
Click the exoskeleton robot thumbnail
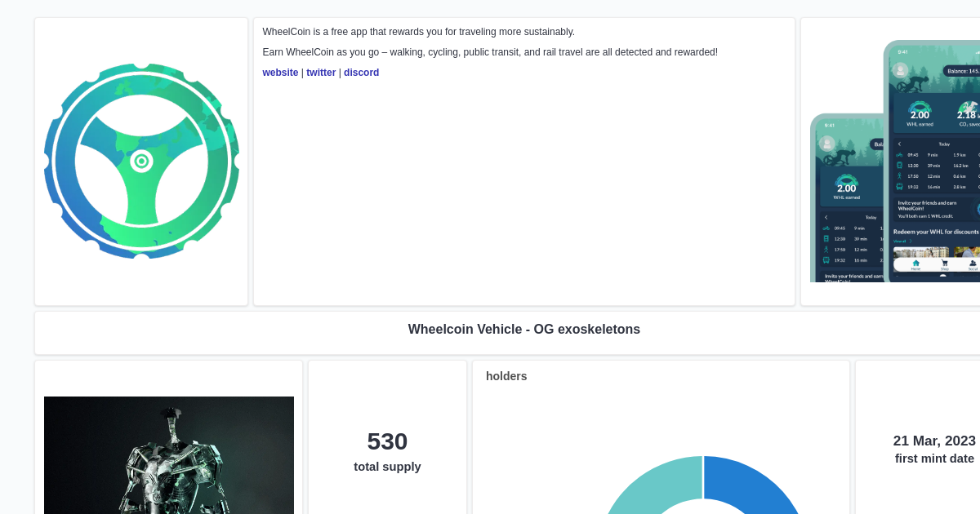click(x=168, y=455)
